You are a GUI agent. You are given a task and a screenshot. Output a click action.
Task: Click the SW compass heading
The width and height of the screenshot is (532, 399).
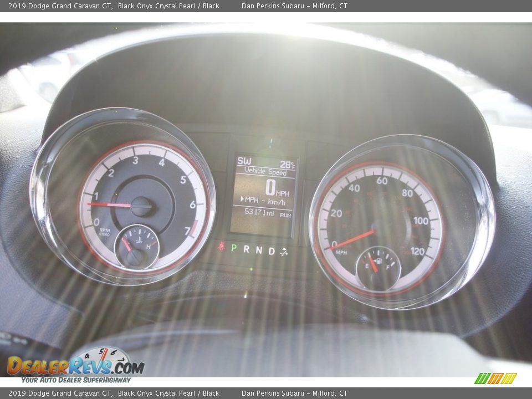coord(244,161)
